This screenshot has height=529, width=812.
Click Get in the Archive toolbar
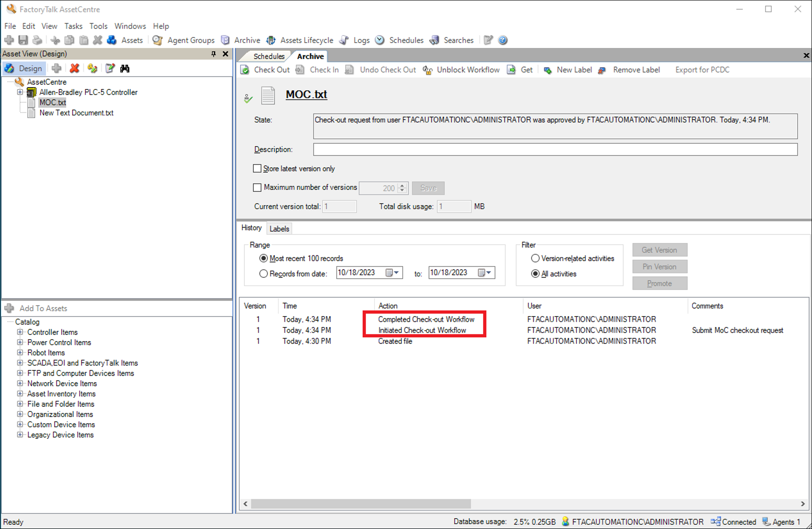pyautogui.click(x=520, y=70)
